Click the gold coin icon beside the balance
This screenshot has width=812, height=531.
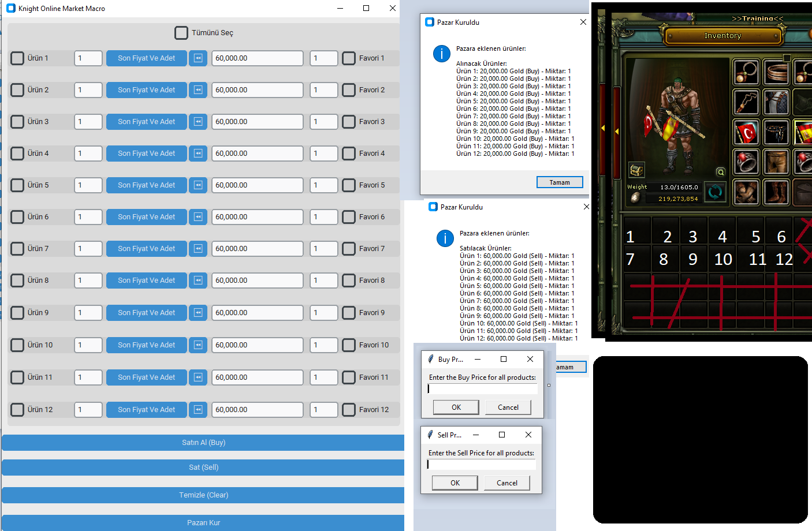pos(636,197)
